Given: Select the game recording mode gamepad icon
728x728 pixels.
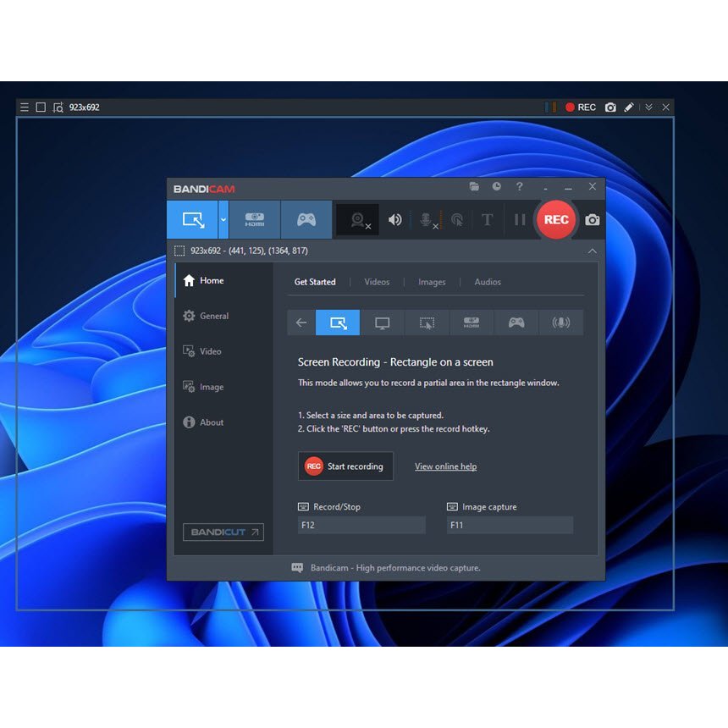Looking at the screenshot, I should tap(306, 219).
